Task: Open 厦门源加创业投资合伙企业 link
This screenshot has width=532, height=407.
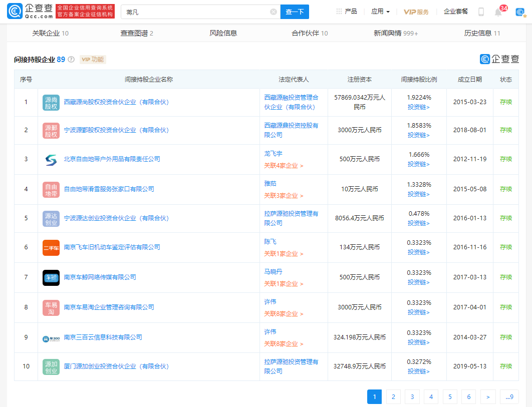Action: (x=116, y=366)
